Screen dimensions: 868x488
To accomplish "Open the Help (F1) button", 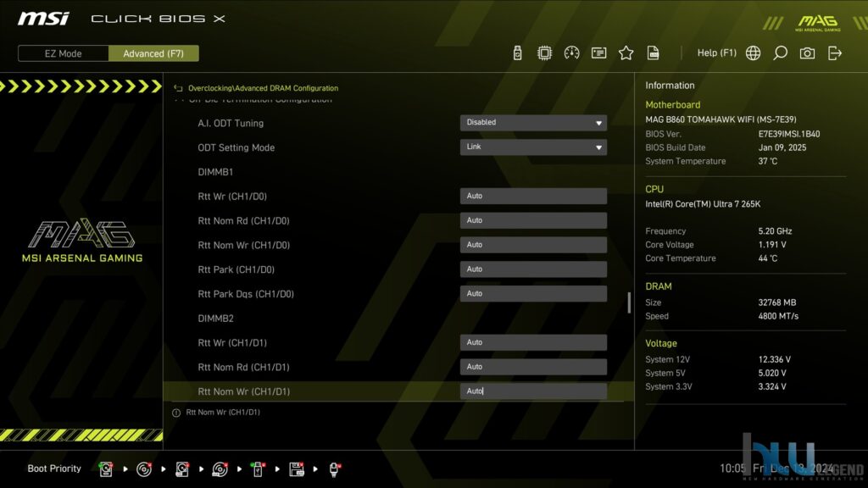I will [717, 53].
